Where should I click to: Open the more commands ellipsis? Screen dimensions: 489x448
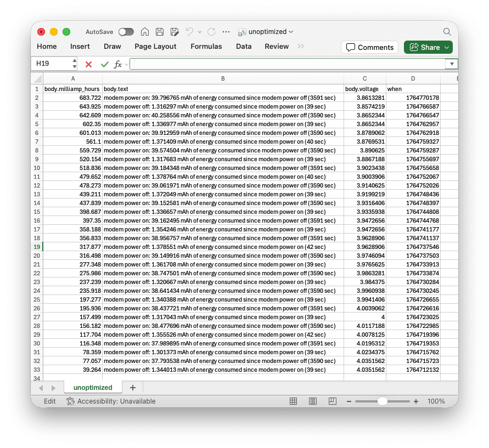(x=226, y=32)
